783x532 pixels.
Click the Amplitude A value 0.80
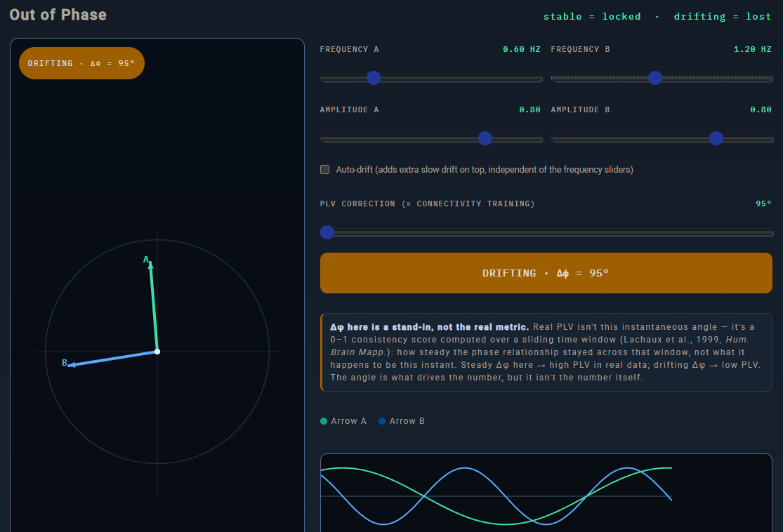click(529, 109)
